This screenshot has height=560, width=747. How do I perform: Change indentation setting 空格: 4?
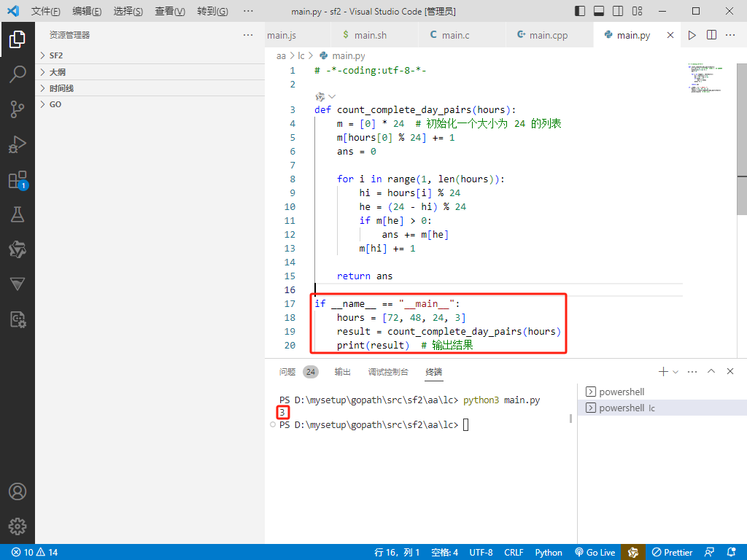coord(444,553)
